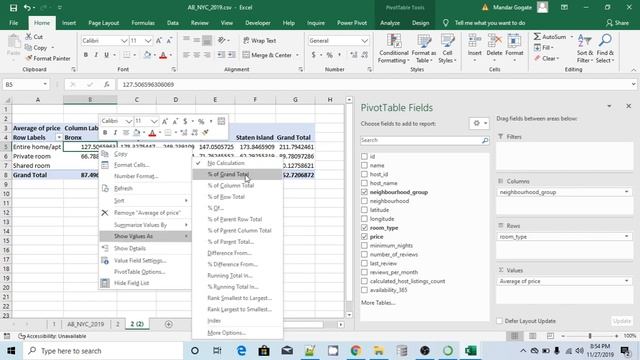Open PivotTable Fields tools gear

click(x=479, y=123)
